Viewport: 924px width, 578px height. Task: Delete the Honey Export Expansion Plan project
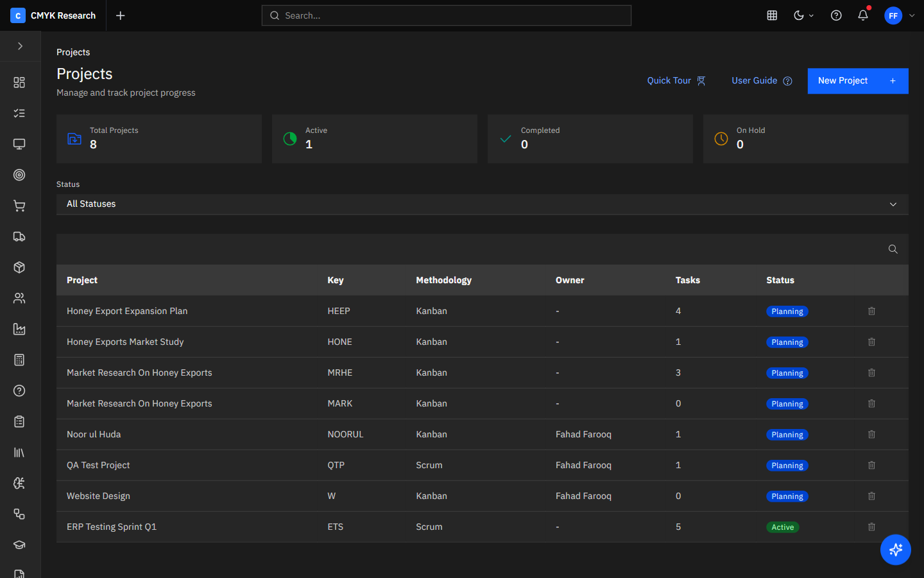871,311
